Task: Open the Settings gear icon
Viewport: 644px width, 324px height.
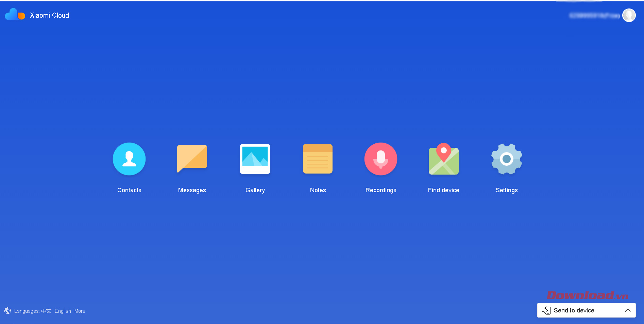Action: click(507, 159)
